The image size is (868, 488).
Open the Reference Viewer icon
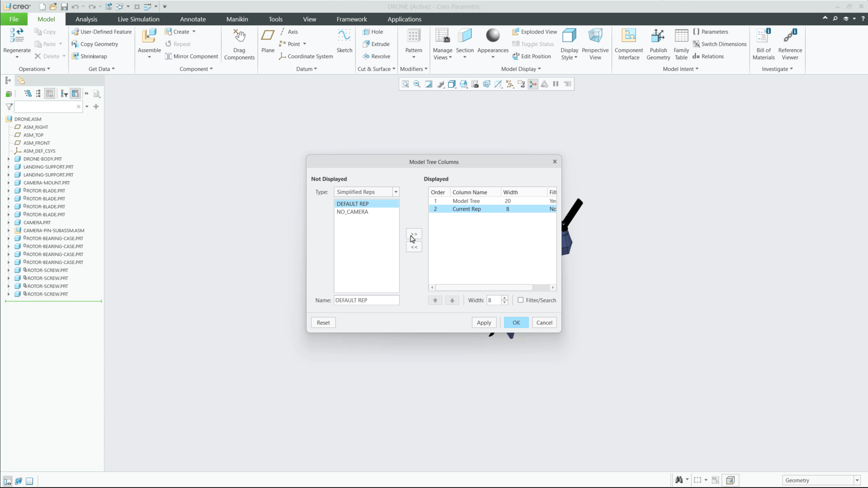790,36
